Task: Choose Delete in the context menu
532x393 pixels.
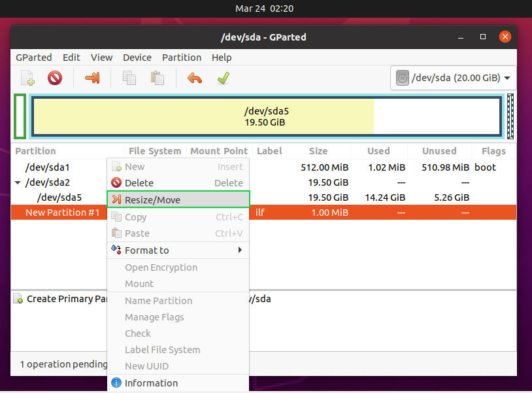Action: pos(178,183)
